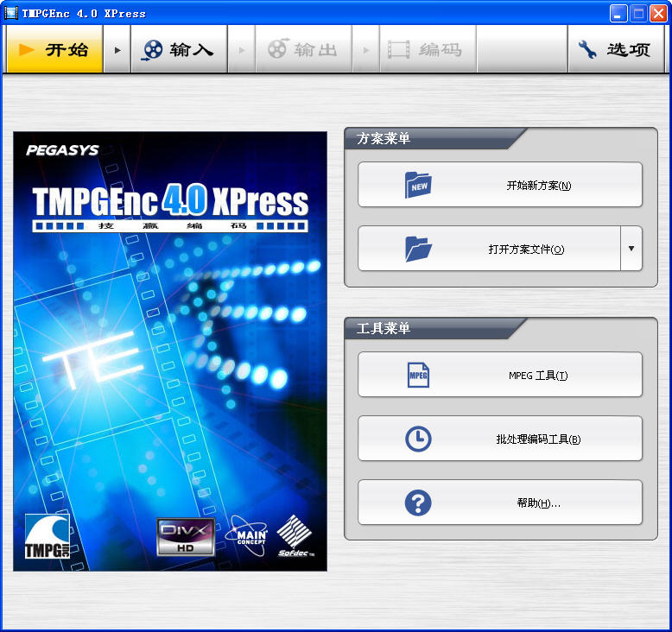Click the MainConcept logo

click(x=248, y=535)
